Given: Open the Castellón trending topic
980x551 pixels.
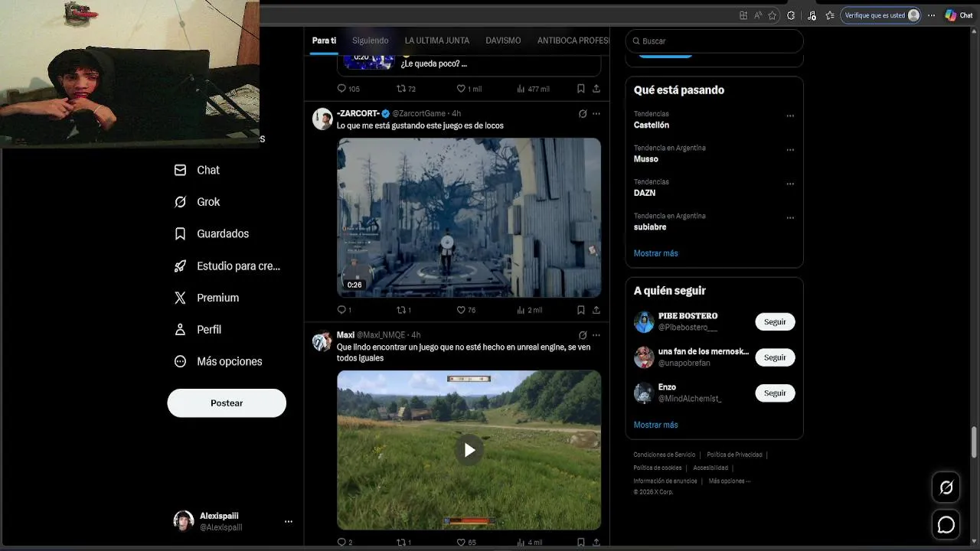Looking at the screenshot, I should pos(652,125).
